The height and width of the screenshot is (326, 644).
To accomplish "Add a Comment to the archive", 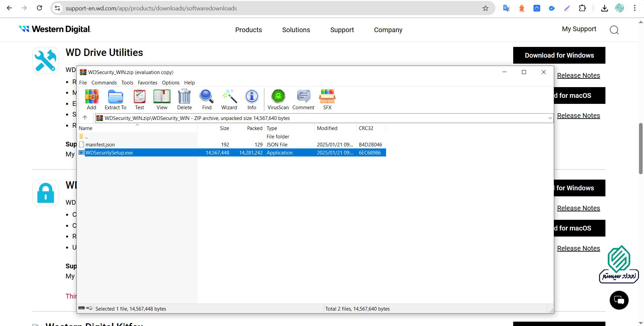I will [303, 100].
